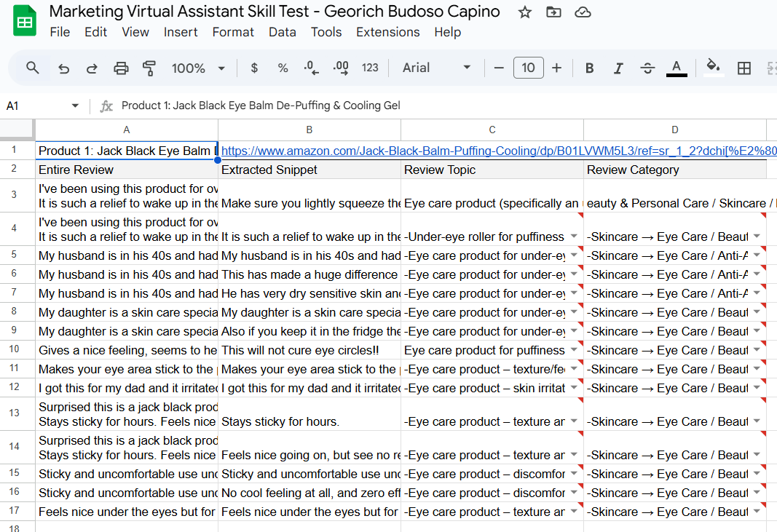
Task: Open the Extensions menu
Action: point(387,32)
